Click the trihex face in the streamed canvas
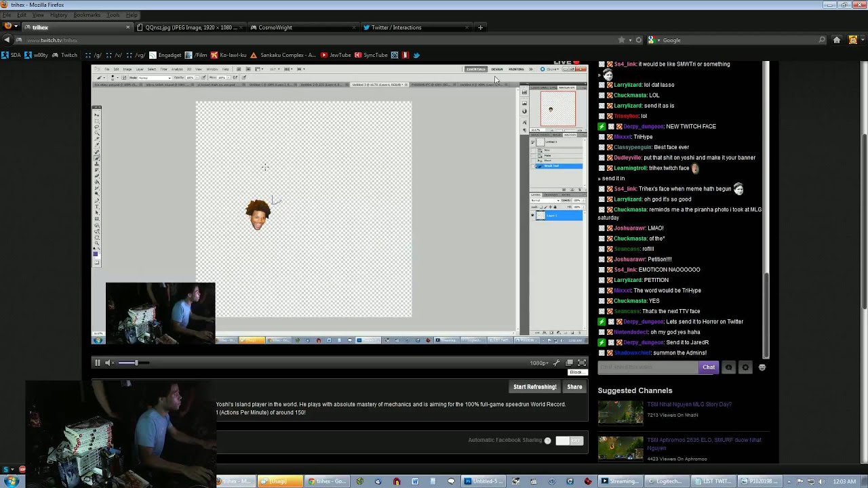 pyautogui.click(x=258, y=215)
